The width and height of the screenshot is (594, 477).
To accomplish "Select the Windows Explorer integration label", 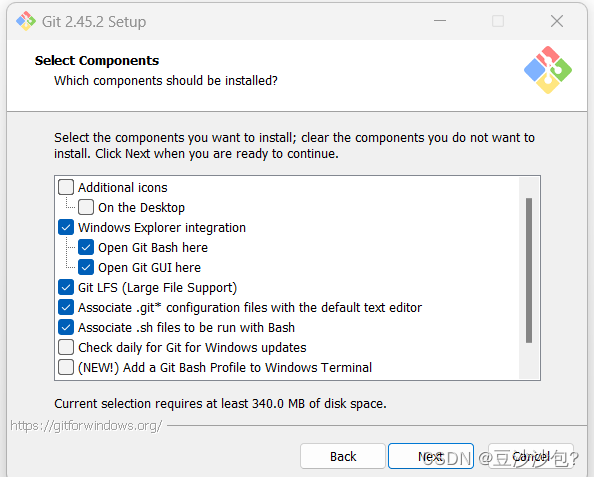I will [162, 228].
